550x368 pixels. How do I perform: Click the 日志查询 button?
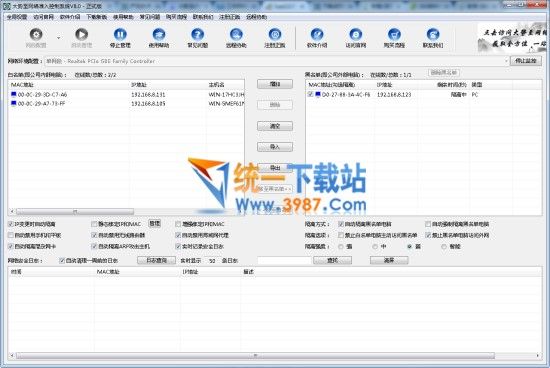point(156,260)
